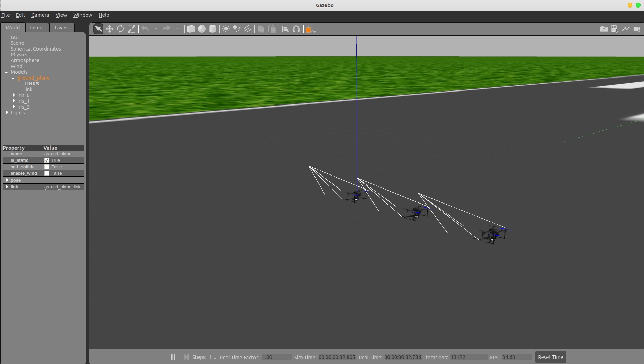
Task: Select the translate mode tool
Action: click(109, 29)
